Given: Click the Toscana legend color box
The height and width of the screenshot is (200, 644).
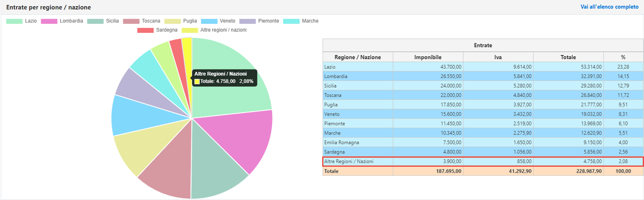Looking at the screenshot, I should pyautogui.click(x=131, y=21).
